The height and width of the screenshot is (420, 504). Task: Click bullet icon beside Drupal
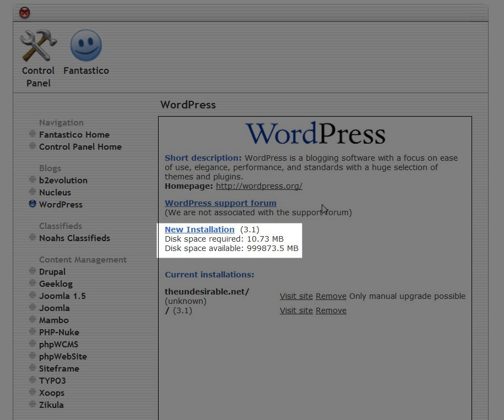32,271
